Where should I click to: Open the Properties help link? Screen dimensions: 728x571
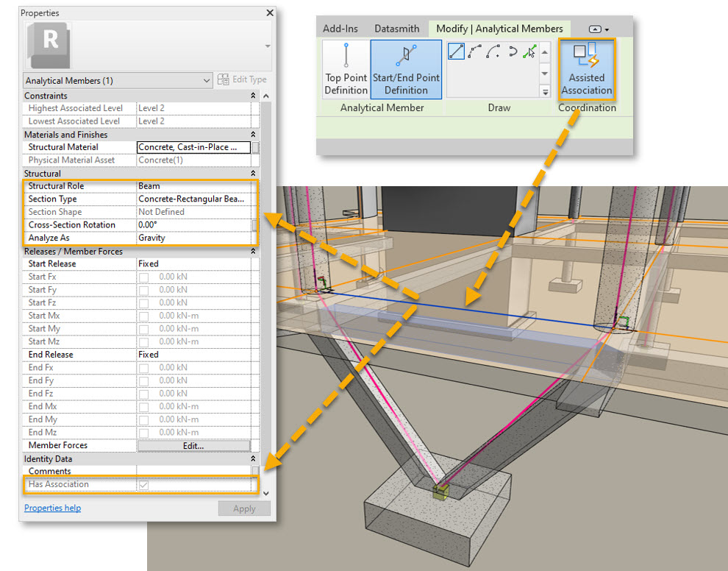click(52, 508)
